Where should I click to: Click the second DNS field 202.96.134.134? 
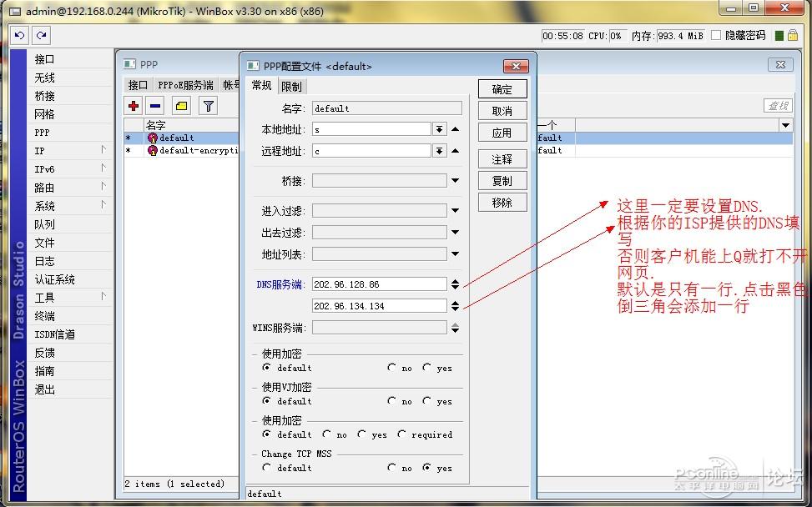coord(380,306)
